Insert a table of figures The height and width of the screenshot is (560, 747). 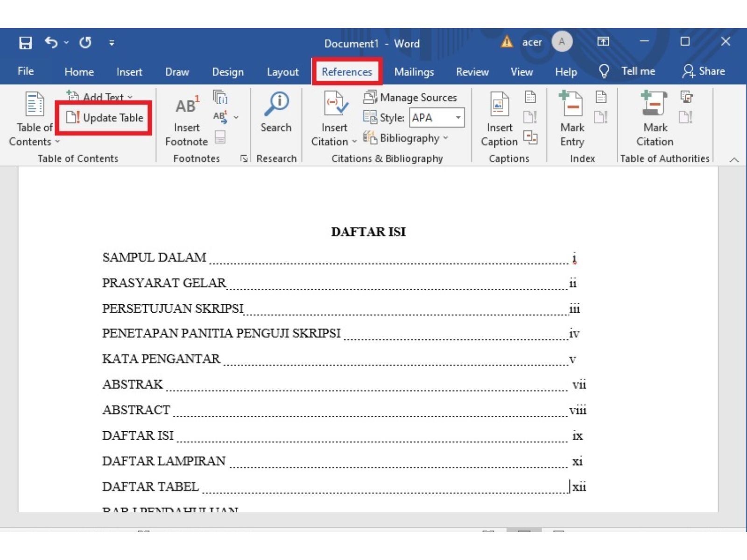click(x=530, y=97)
